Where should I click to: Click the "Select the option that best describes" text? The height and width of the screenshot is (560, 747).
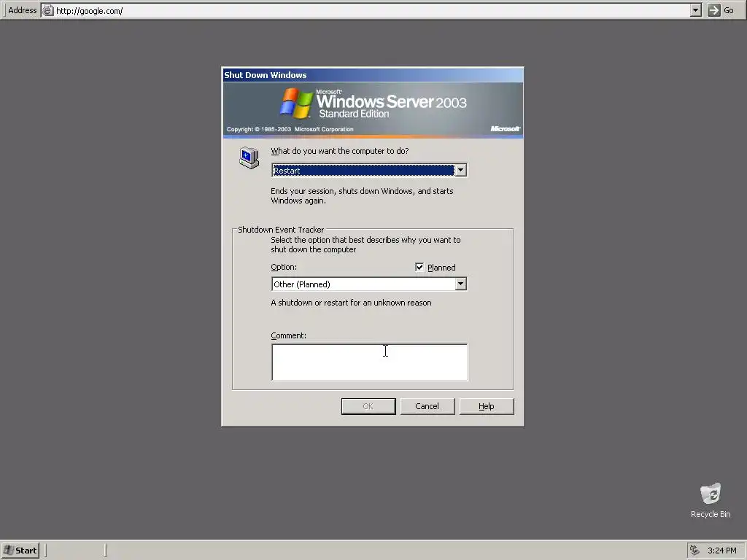365,245
